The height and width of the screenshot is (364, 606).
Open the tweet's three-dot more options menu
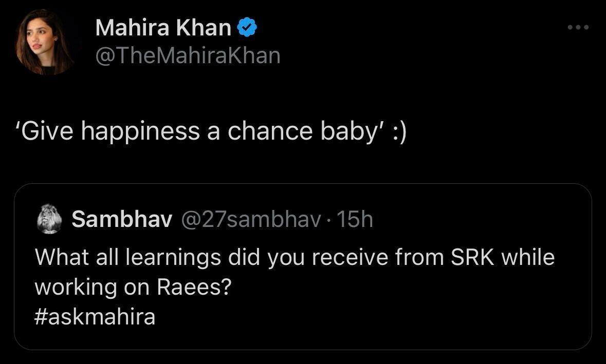coord(578,27)
